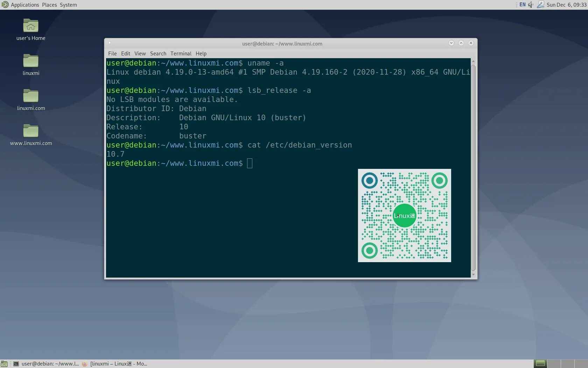Click the EN keyboard layout indicator

pos(522,5)
